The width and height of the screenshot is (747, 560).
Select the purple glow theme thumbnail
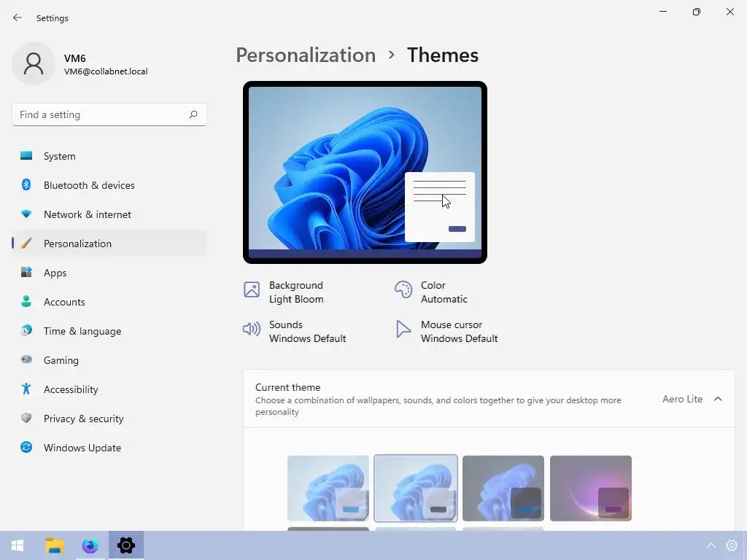tap(591, 488)
